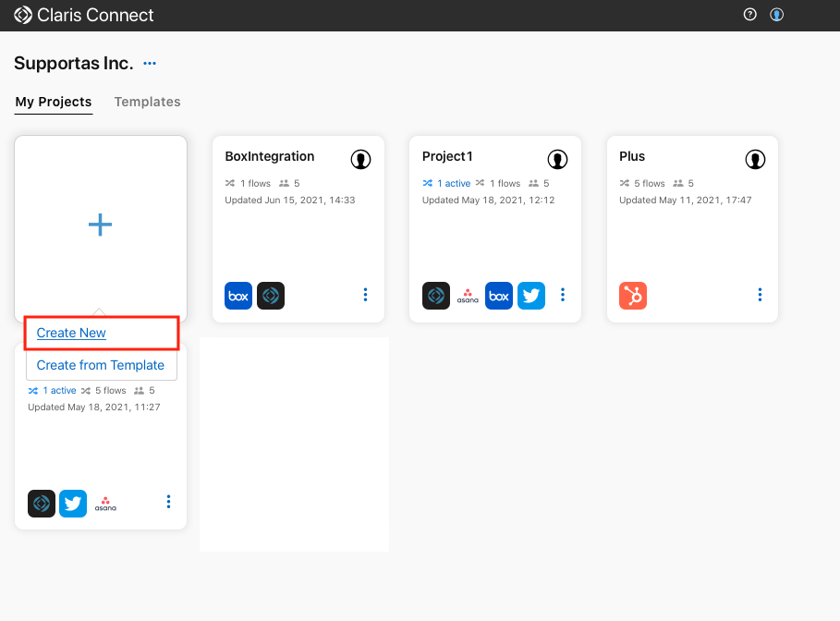Select the My Projects tab

tap(54, 102)
